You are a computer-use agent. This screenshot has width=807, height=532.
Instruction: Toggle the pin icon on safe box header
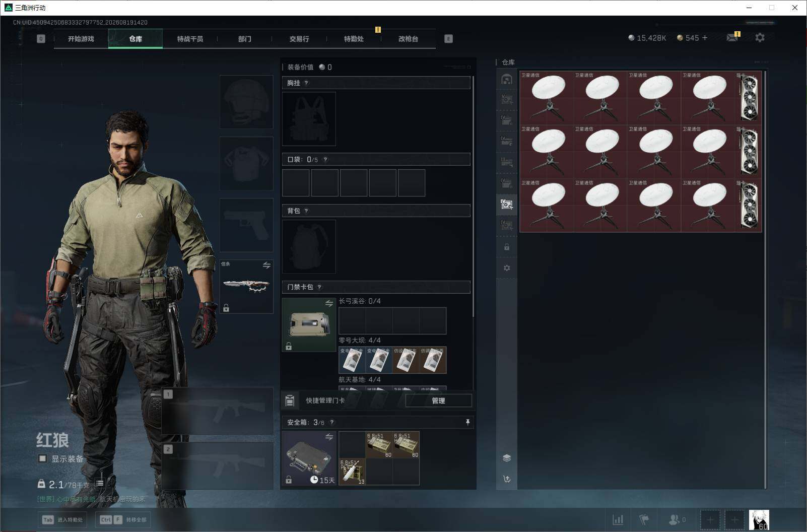[x=467, y=422]
